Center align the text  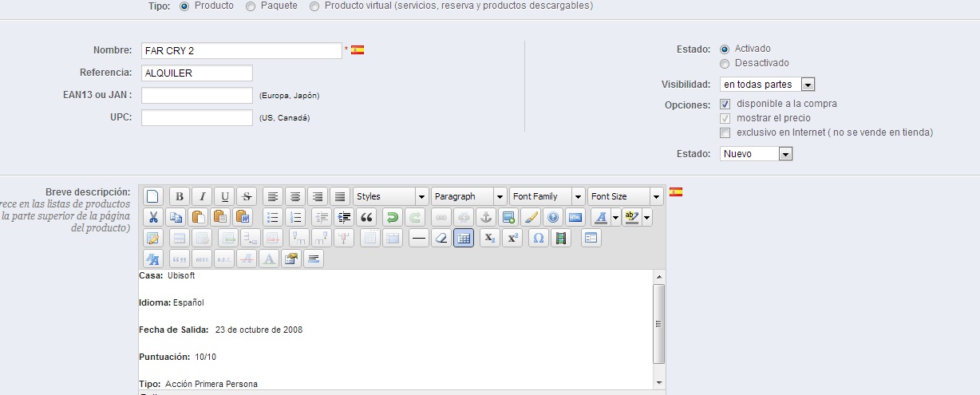(295, 196)
